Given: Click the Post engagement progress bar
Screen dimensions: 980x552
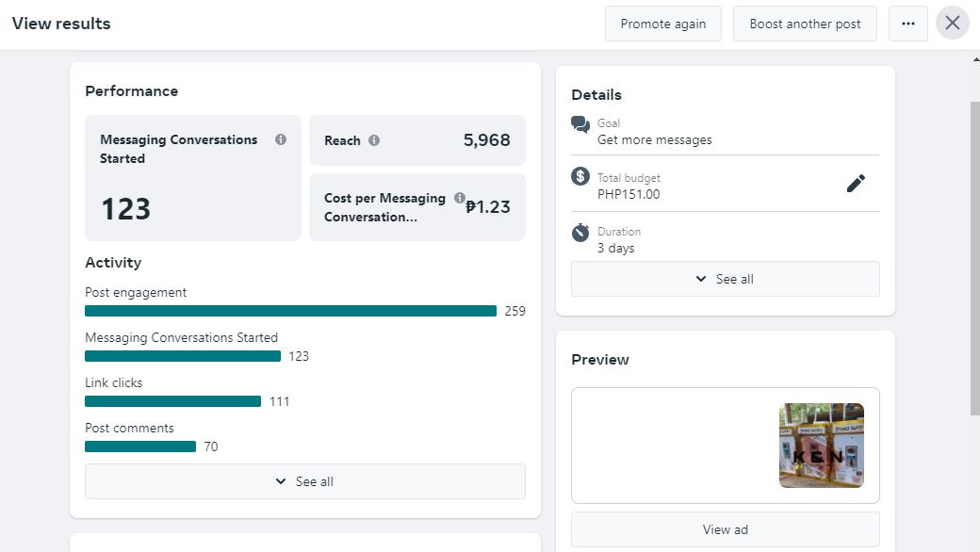Looking at the screenshot, I should tap(290, 311).
